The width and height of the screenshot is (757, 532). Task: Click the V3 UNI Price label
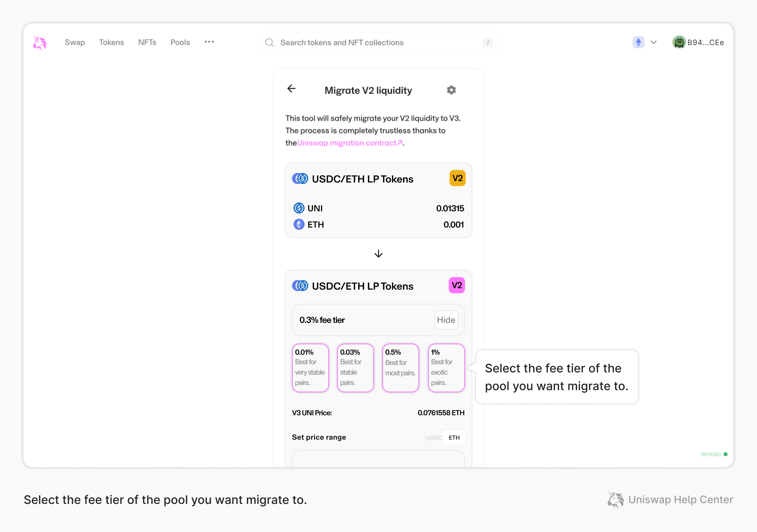click(x=312, y=413)
